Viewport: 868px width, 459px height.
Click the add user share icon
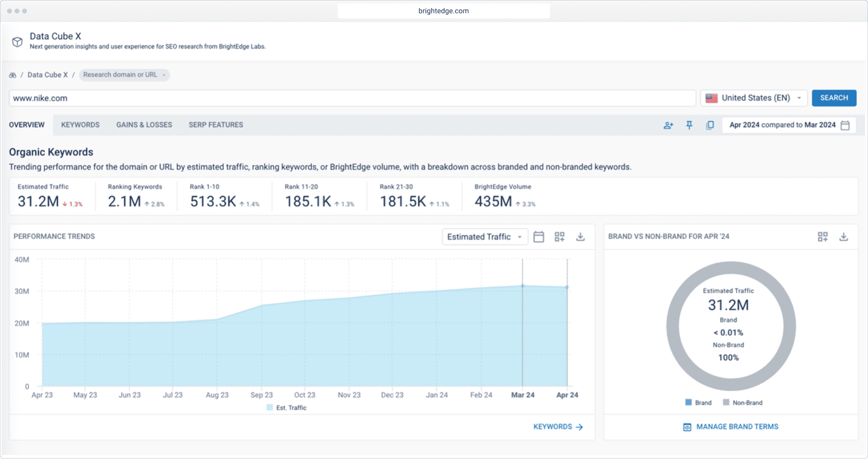668,125
